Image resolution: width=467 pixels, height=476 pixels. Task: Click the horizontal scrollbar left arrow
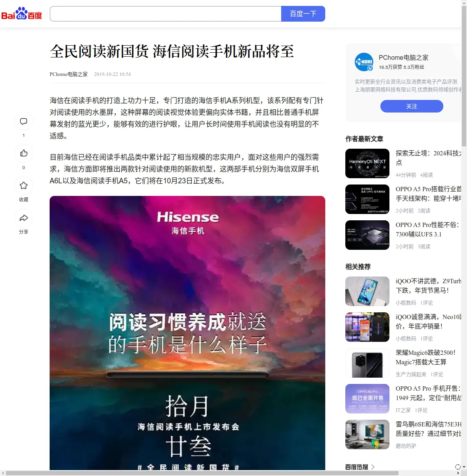coord(3,473)
